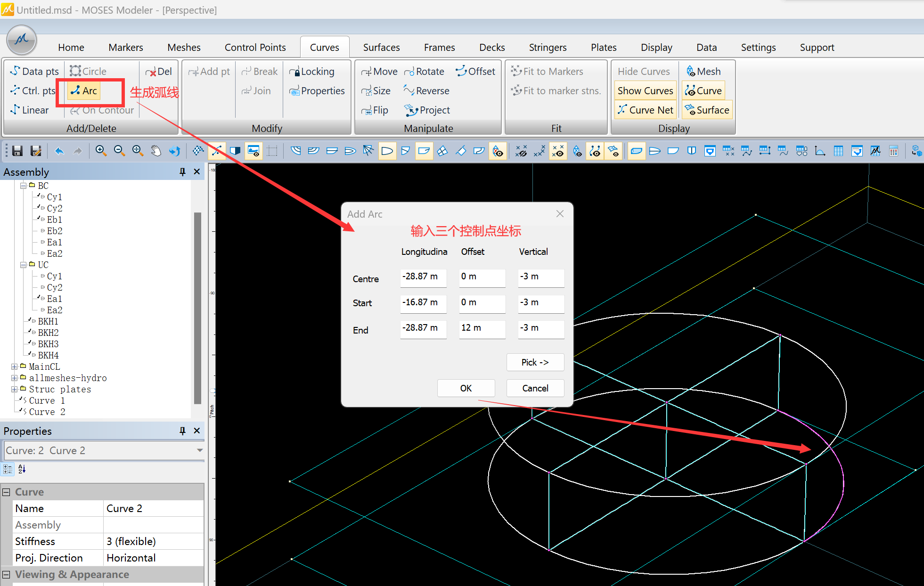Toggle the Show Curves display option

(x=645, y=91)
